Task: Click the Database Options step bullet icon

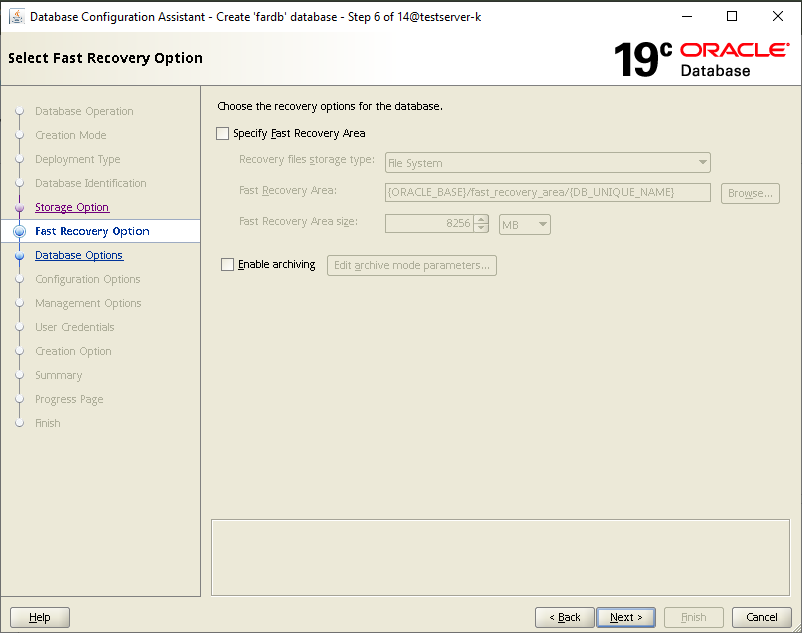Action: tap(19, 256)
